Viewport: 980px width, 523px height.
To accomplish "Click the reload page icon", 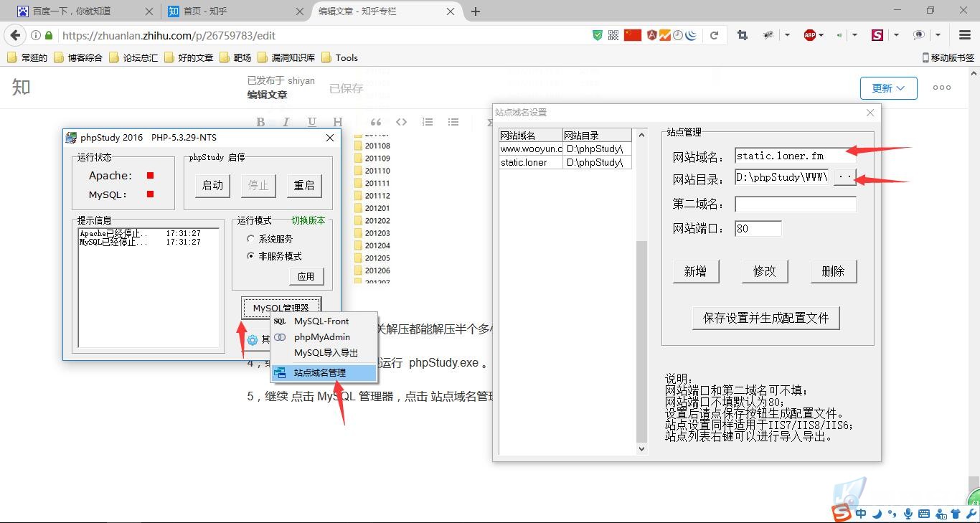I will 714,35.
